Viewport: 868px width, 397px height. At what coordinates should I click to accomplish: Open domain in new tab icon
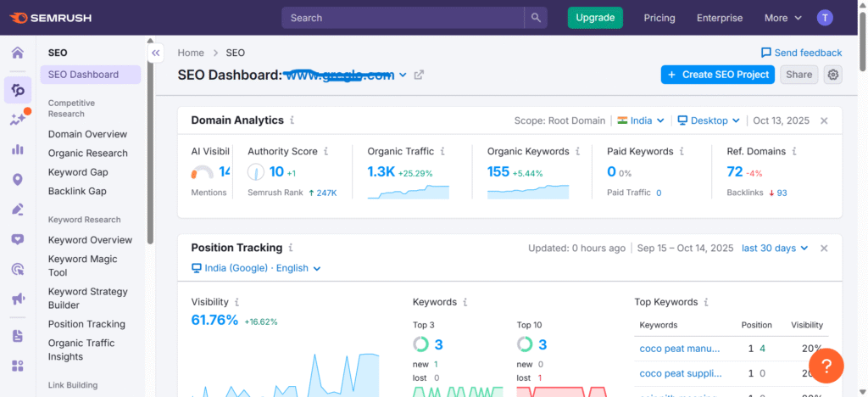pyautogui.click(x=419, y=75)
